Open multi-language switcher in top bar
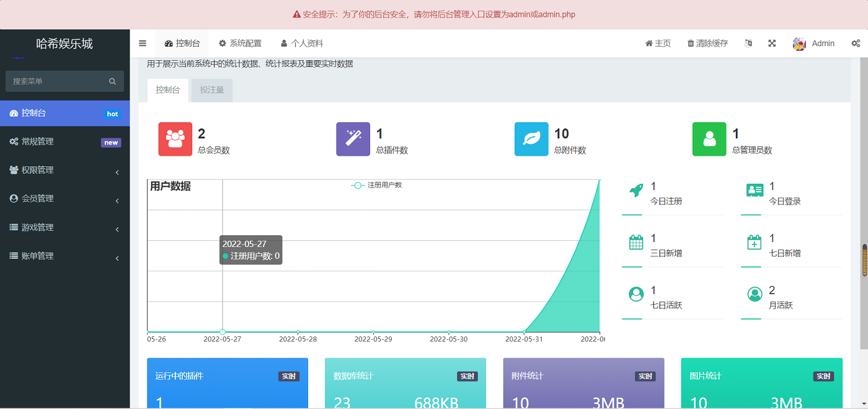The image size is (868, 409). (x=748, y=43)
